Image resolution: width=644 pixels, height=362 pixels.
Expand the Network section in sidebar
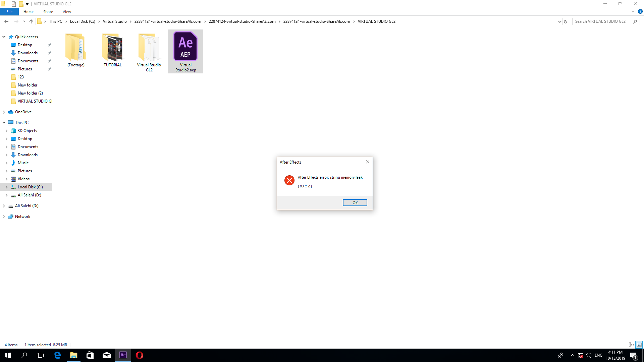[x=4, y=216]
